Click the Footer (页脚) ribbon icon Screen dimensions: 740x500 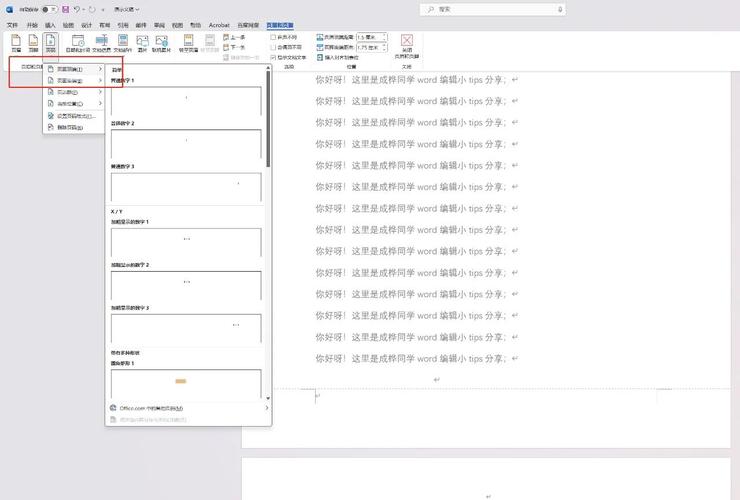33,41
